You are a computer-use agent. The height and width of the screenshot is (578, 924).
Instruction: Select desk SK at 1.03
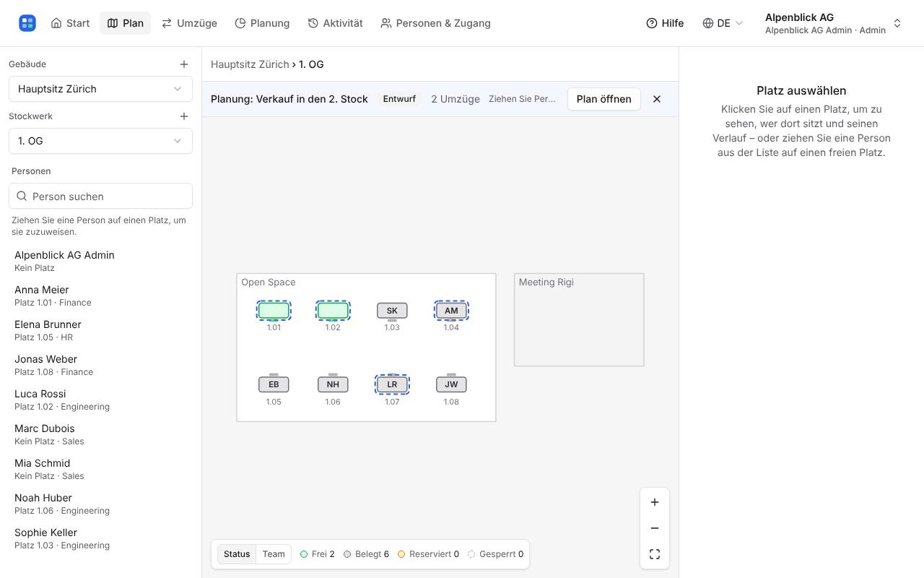[x=392, y=311]
